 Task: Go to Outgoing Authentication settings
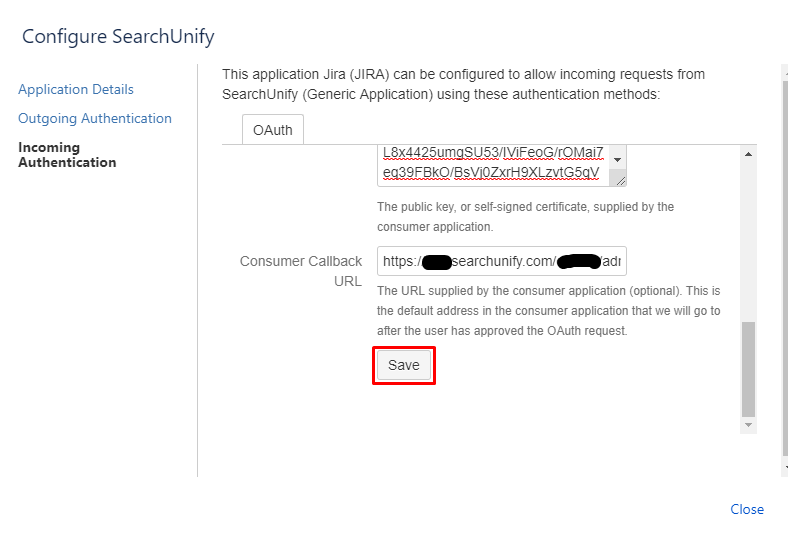(95, 118)
